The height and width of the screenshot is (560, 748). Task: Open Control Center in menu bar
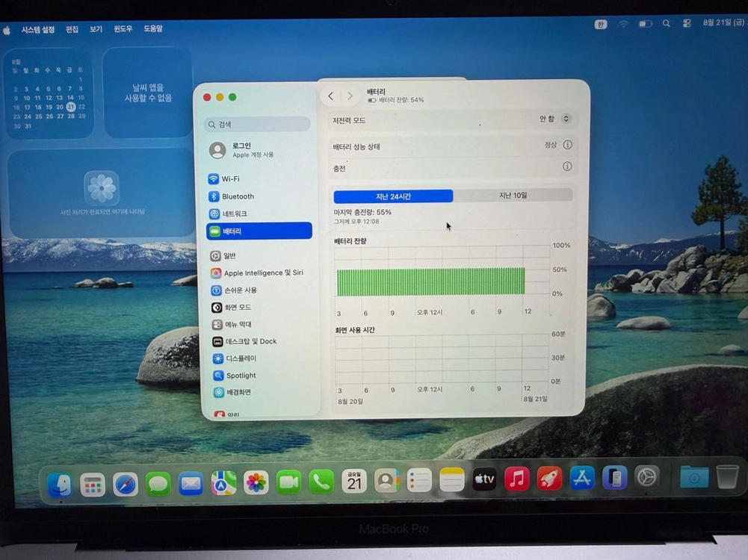[687, 23]
